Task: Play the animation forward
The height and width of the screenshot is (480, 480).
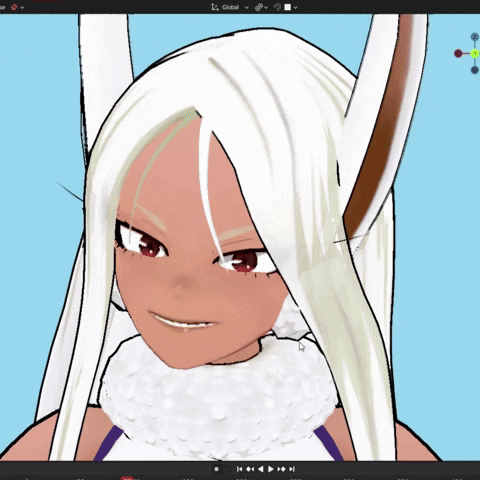Action: click(x=271, y=469)
